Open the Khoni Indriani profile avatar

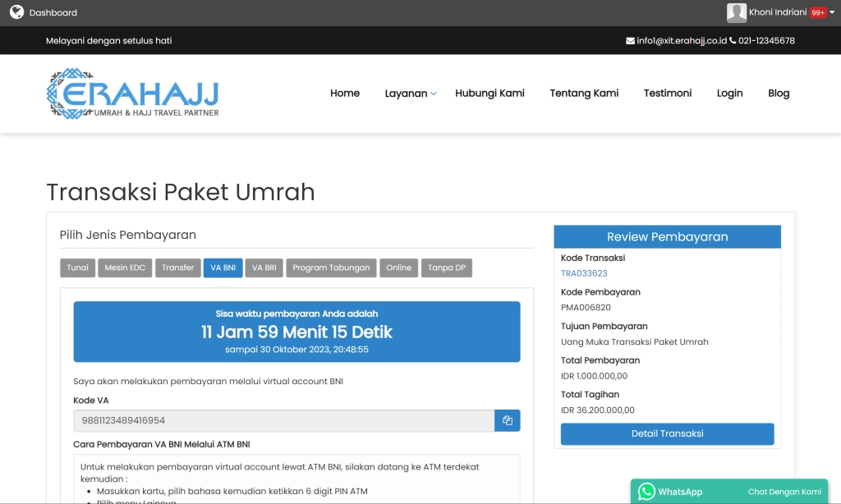click(737, 11)
